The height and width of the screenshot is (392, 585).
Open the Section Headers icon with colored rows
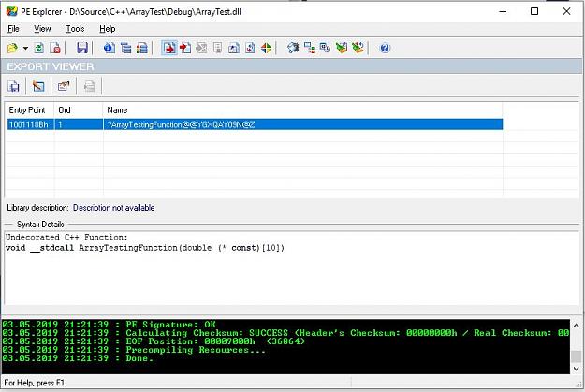(141, 48)
